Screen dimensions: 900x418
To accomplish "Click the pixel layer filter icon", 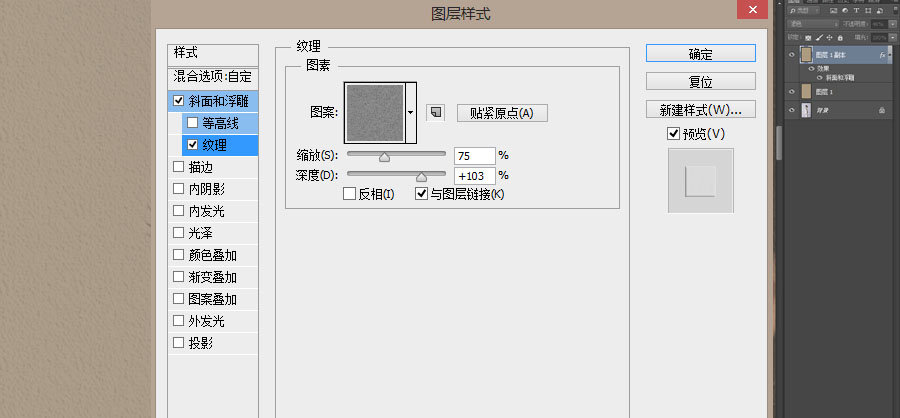I will (x=833, y=10).
